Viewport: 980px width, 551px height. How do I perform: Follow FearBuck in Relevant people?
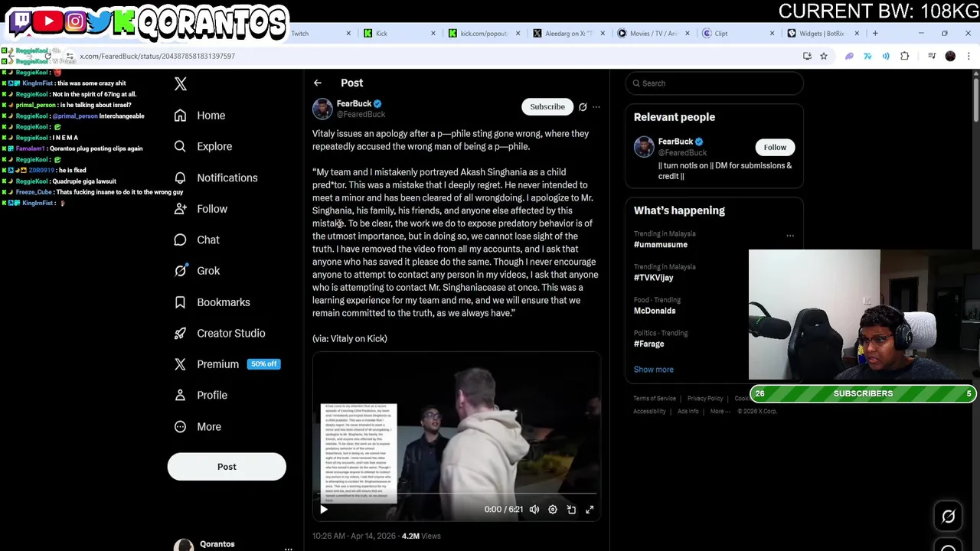pyautogui.click(x=775, y=148)
